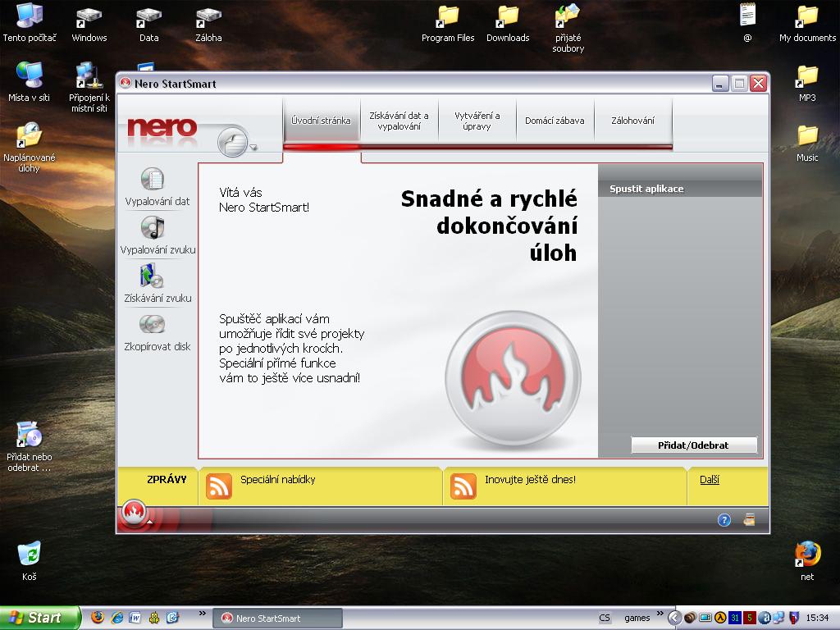Select the Záloha drive shortcut on the desktop
This screenshot has width=840, height=630.
(208, 22)
